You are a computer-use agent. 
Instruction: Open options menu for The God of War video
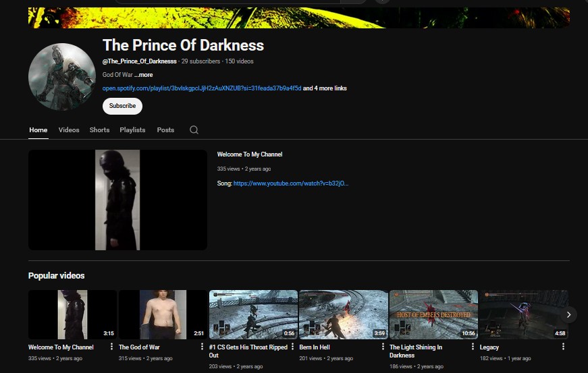pyautogui.click(x=202, y=347)
